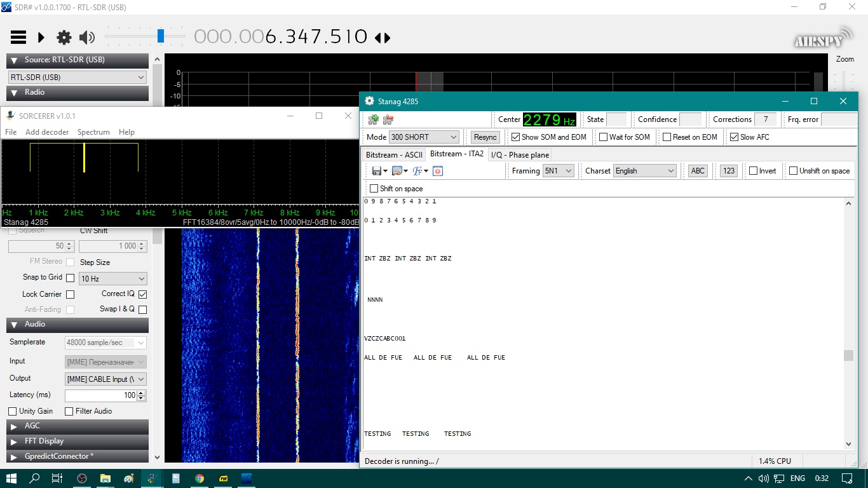Click the remove plugin red puzzle icon
Image resolution: width=868 pixels, height=488 pixels.
click(388, 119)
